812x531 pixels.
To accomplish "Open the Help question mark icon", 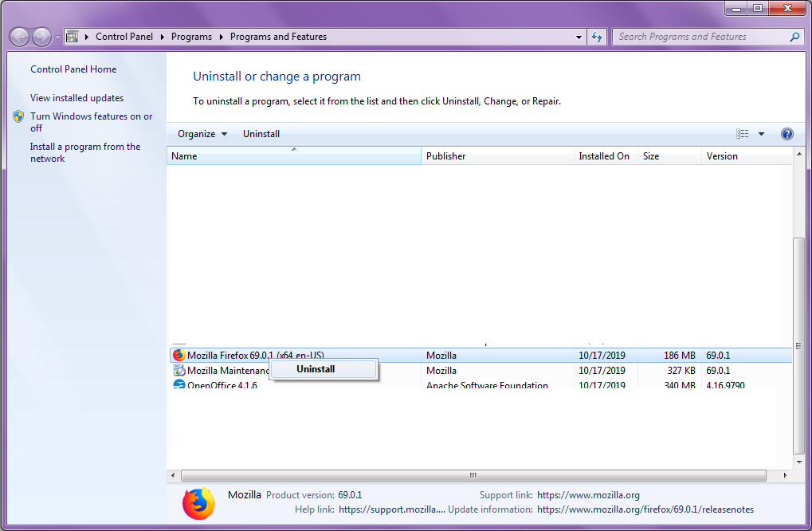I will pyautogui.click(x=787, y=134).
